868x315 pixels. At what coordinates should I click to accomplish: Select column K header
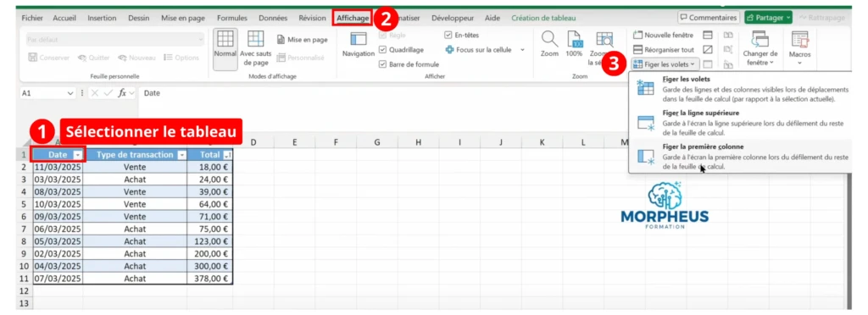click(x=542, y=142)
